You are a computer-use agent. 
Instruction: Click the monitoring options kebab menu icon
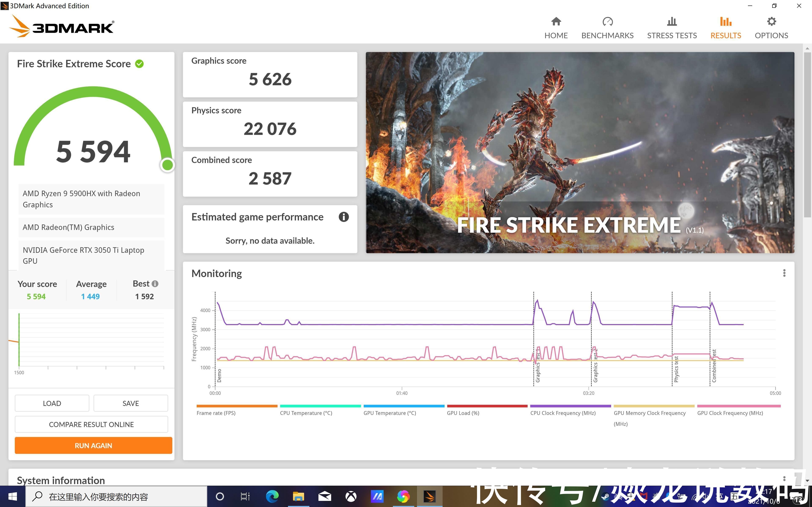[784, 273]
